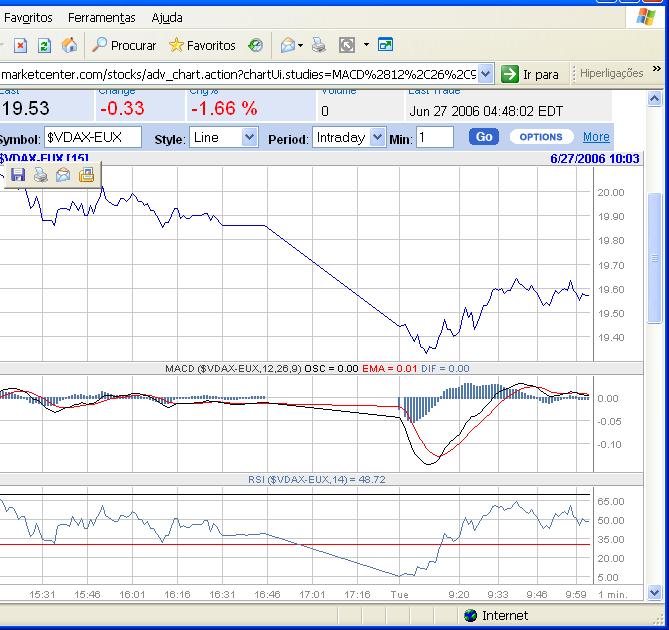Image resolution: width=669 pixels, height=630 pixels.
Task: Open the Ajuda menu
Action: click(167, 18)
